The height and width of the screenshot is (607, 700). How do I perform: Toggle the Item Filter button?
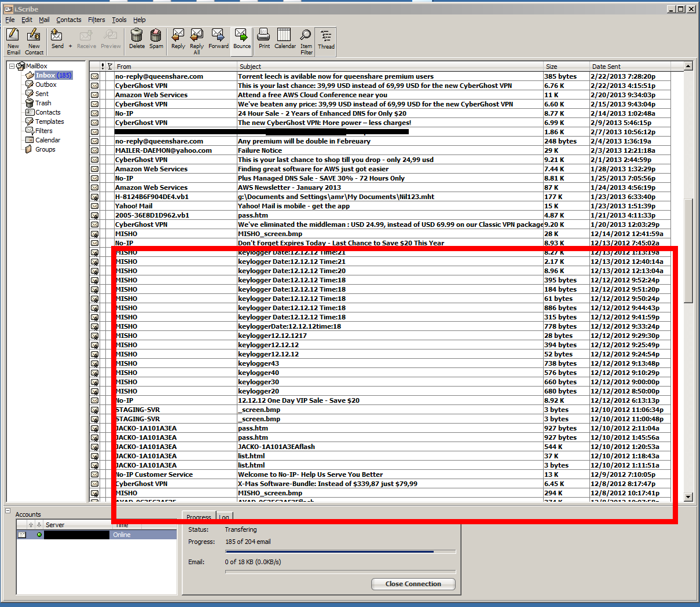pyautogui.click(x=306, y=41)
